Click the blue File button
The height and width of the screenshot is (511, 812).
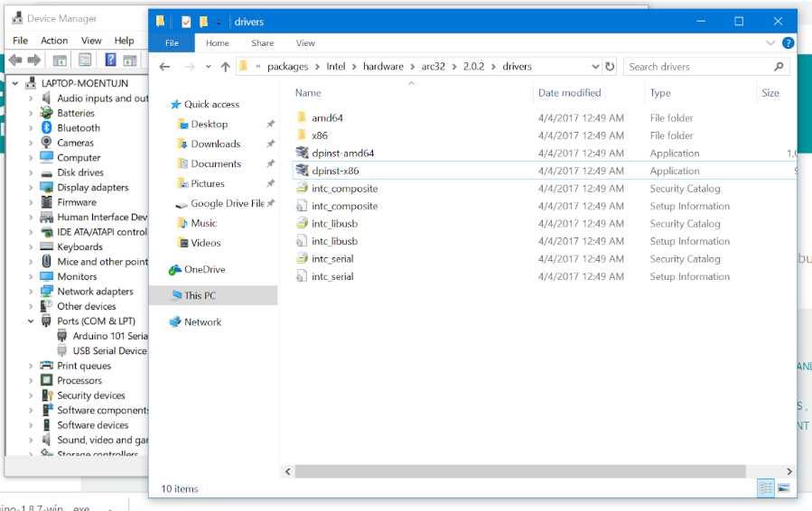tap(172, 42)
